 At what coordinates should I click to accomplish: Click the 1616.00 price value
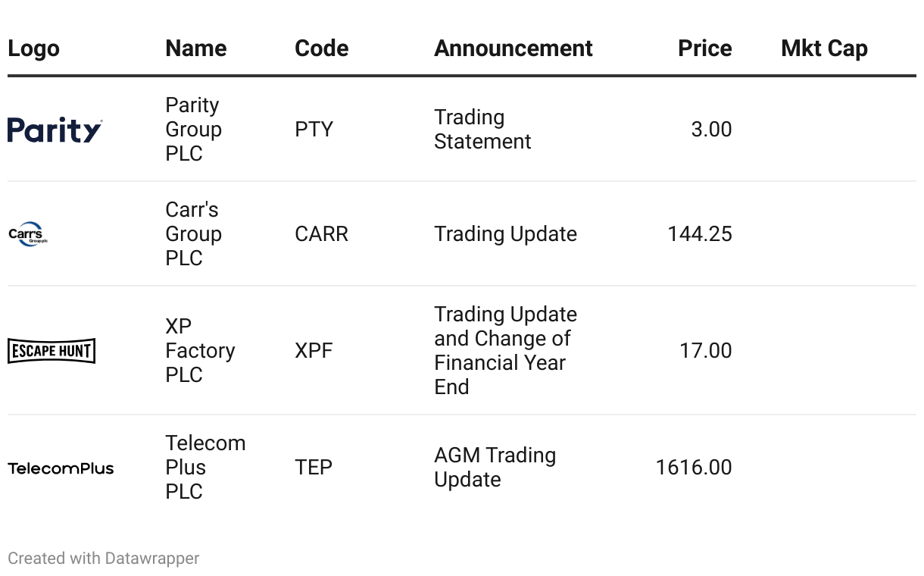(694, 468)
